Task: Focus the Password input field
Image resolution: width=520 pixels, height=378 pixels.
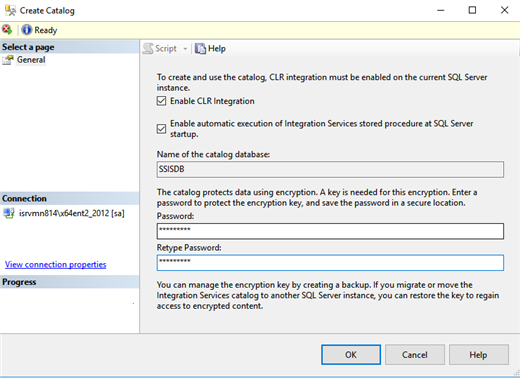Action: pyautogui.click(x=330, y=231)
